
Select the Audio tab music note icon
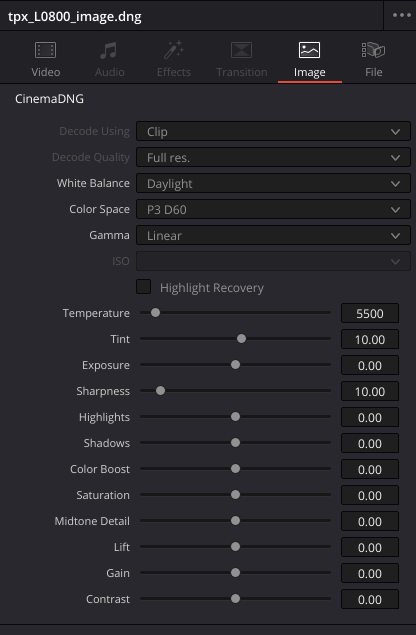[109, 50]
